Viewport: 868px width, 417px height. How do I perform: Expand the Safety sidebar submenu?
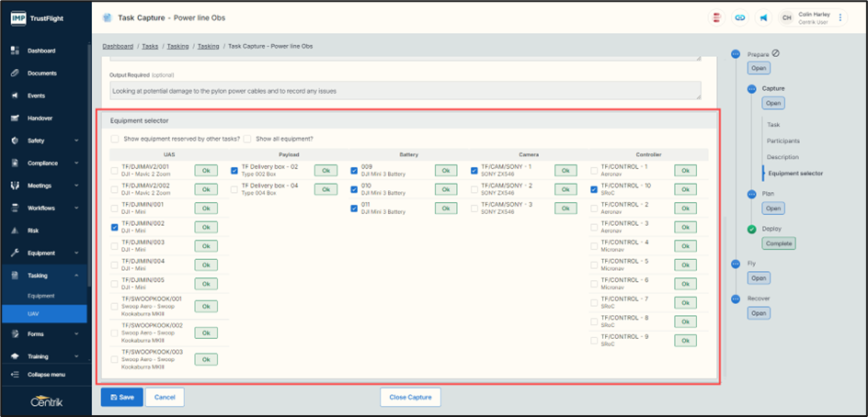click(76, 141)
